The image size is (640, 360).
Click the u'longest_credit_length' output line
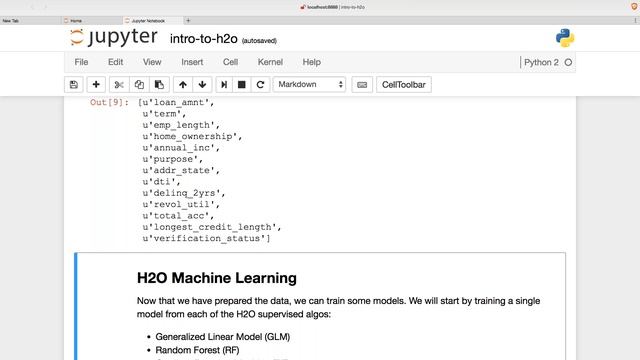(x=212, y=227)
